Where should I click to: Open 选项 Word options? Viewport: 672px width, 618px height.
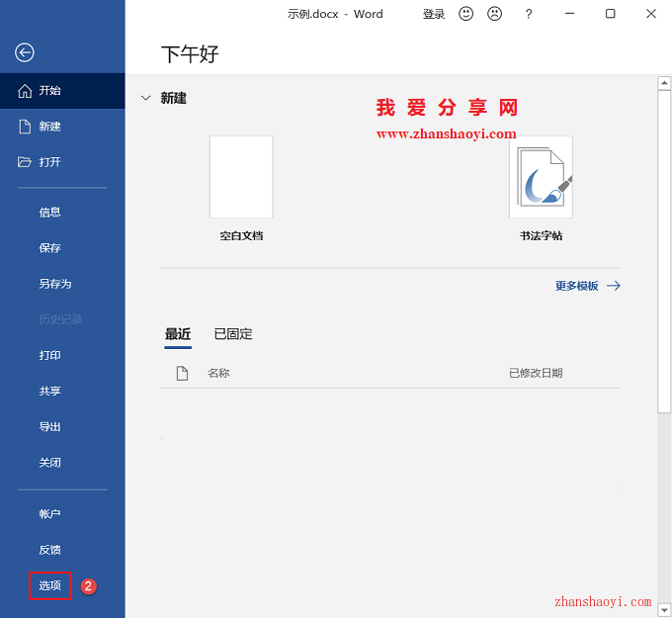click(50, 585)
